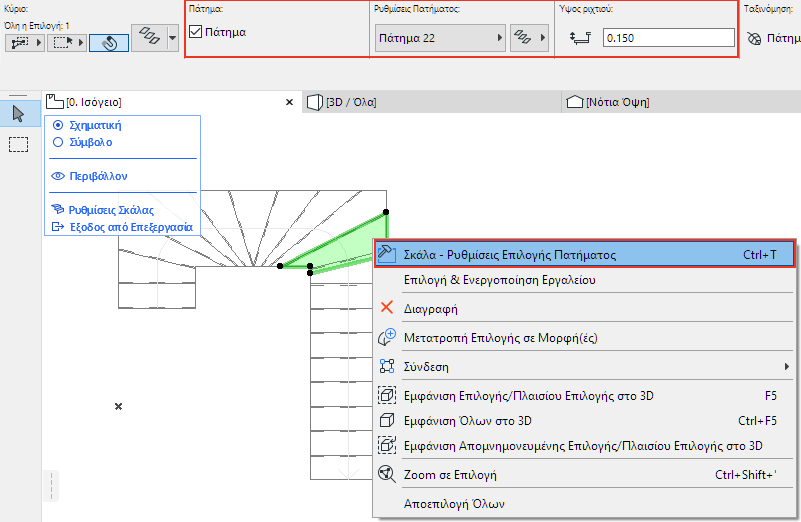Click the Ταξινόμηση classification icon

coord(754,38)
